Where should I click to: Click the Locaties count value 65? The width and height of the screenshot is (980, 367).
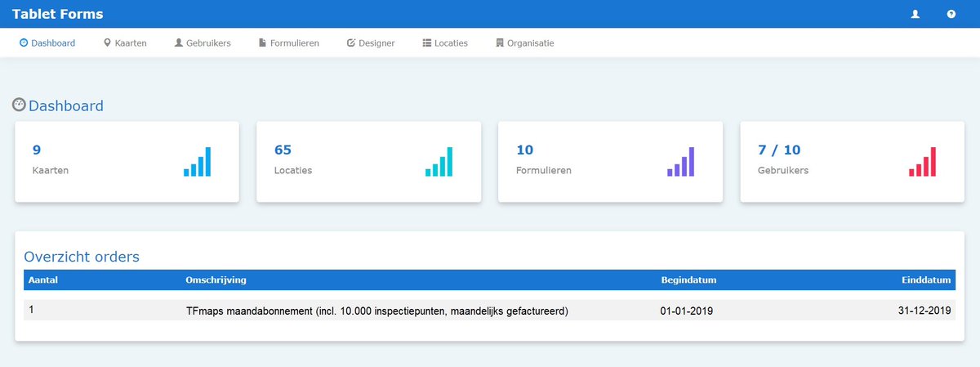tap(283, 150)
